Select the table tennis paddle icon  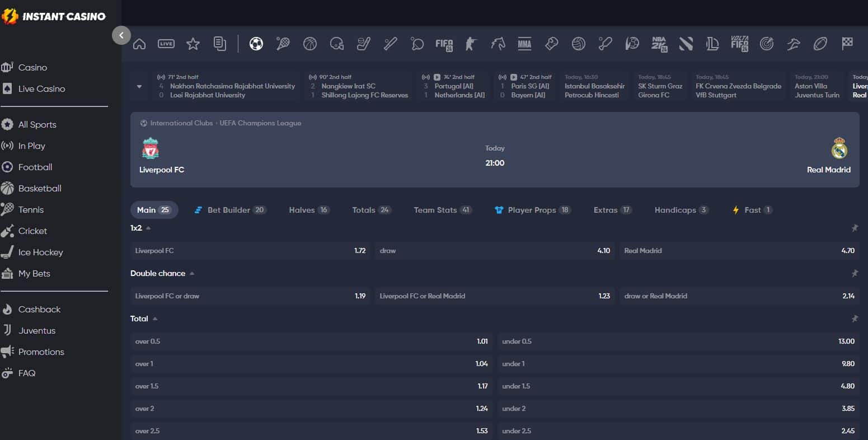417,44
